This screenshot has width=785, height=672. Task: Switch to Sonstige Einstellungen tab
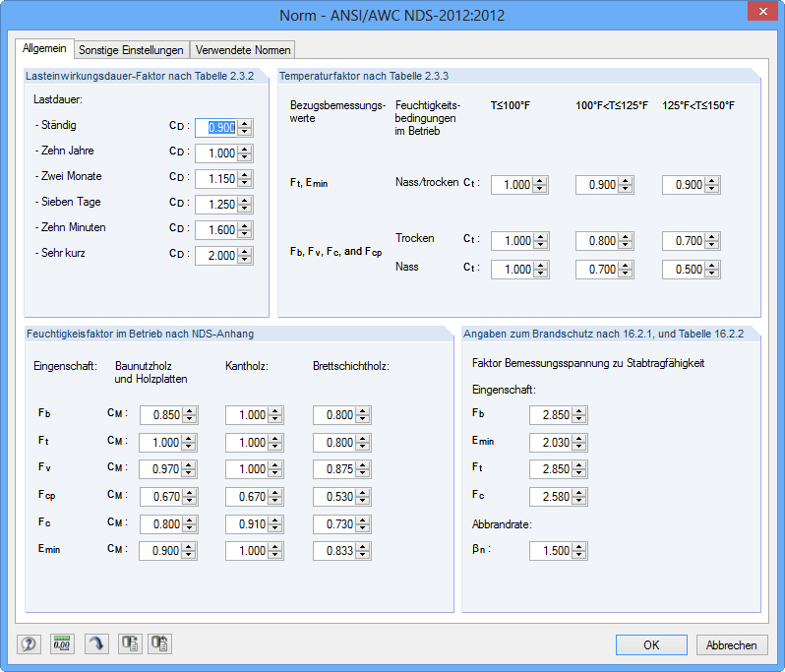point(131,50)
